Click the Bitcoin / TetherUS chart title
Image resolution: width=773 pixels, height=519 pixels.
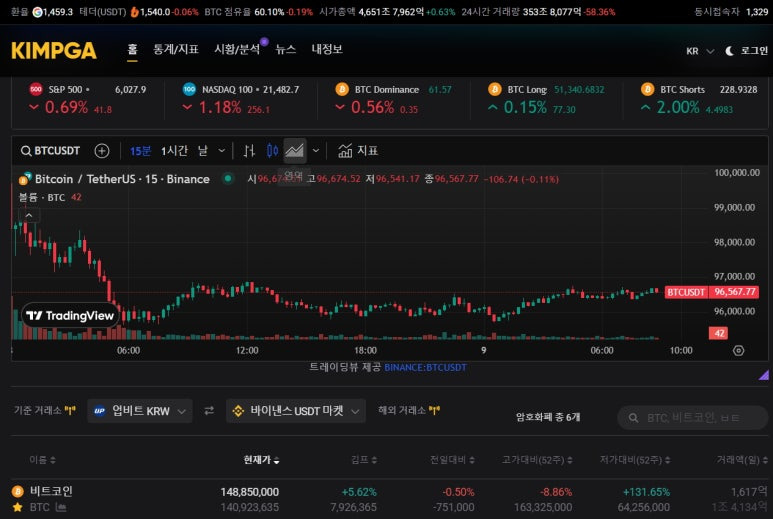click(x=122, y=179)
